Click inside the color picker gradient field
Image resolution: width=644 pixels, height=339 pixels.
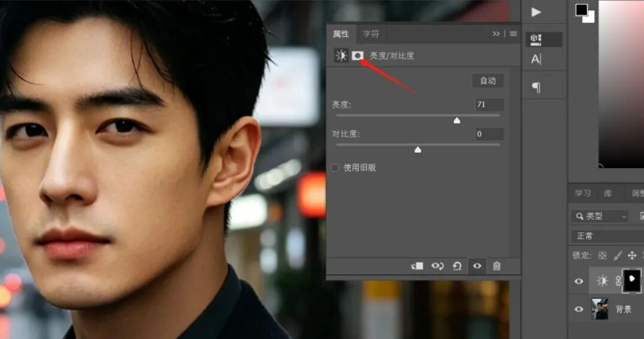(x=621, y=83)
